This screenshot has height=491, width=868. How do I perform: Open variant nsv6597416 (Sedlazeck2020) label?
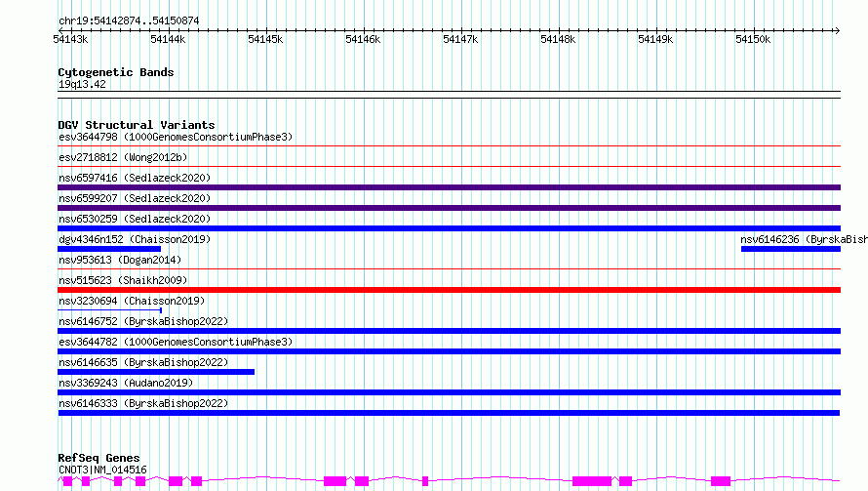tap(135, 178)
